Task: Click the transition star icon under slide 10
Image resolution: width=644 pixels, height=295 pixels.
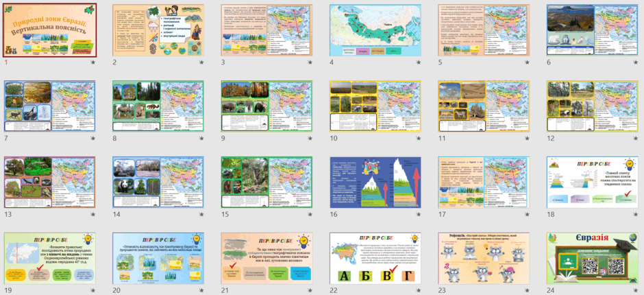Action: tap(419, 139)
